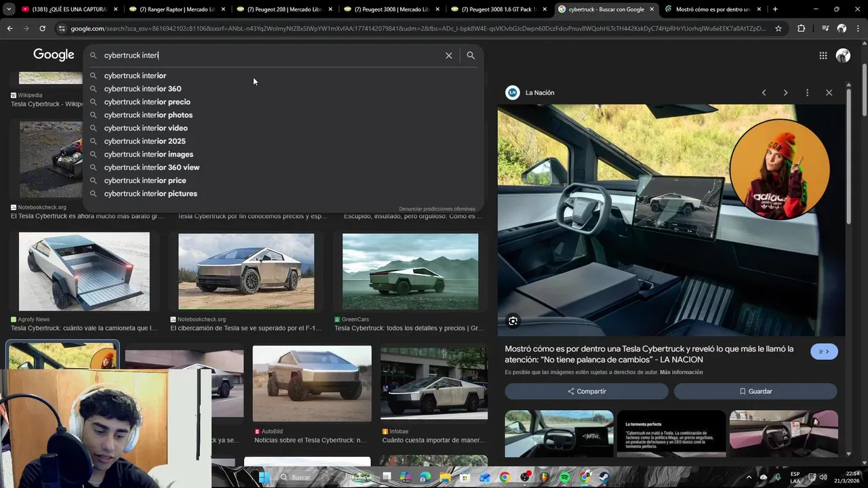The image size is (868, 488).
Task: Switch to the Peugeot 208 Mercado Libre tab
Action: point(284,9)
